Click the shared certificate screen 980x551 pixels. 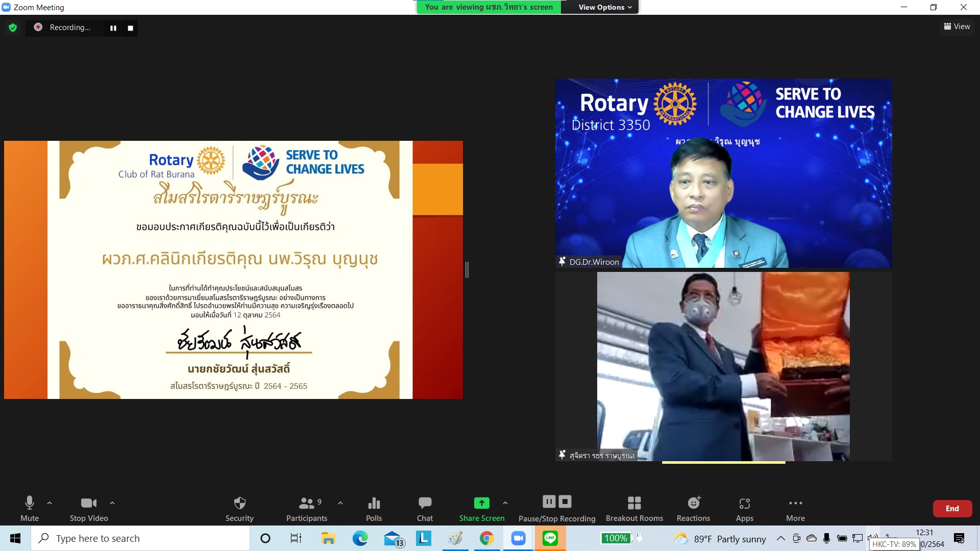[233, 270]
